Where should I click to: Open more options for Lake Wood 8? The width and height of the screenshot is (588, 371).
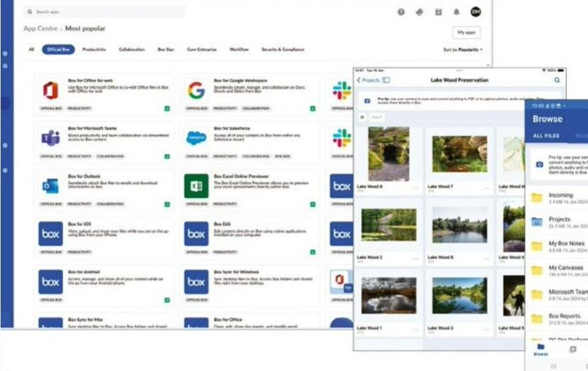(x=416, y=189)
